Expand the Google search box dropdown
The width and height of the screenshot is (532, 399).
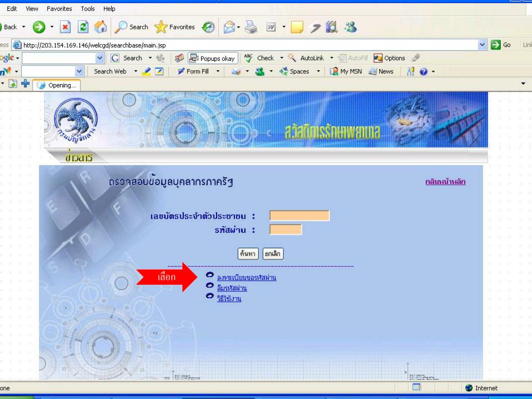(99, 58)
